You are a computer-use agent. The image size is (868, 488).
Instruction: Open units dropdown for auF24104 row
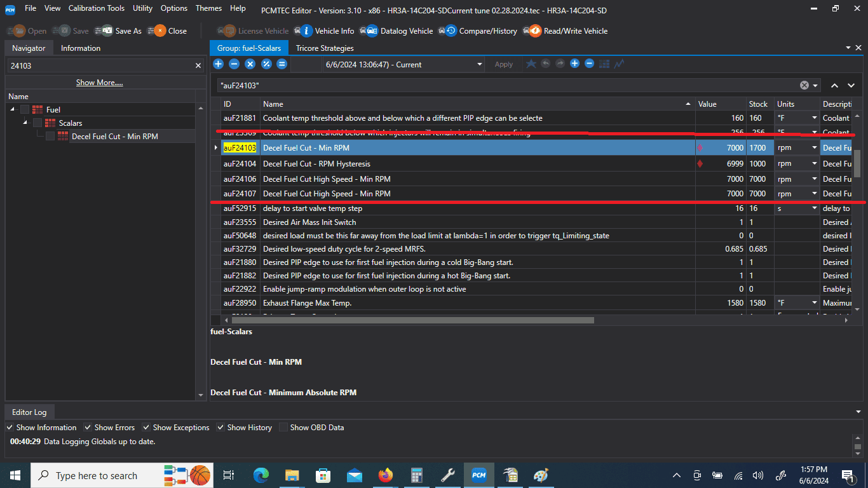814,164
